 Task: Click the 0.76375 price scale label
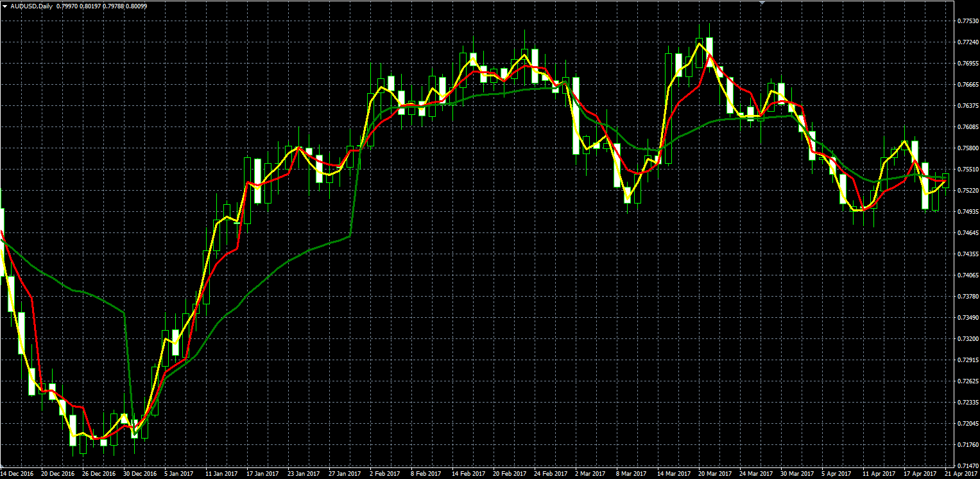click(x=967, y=106)
